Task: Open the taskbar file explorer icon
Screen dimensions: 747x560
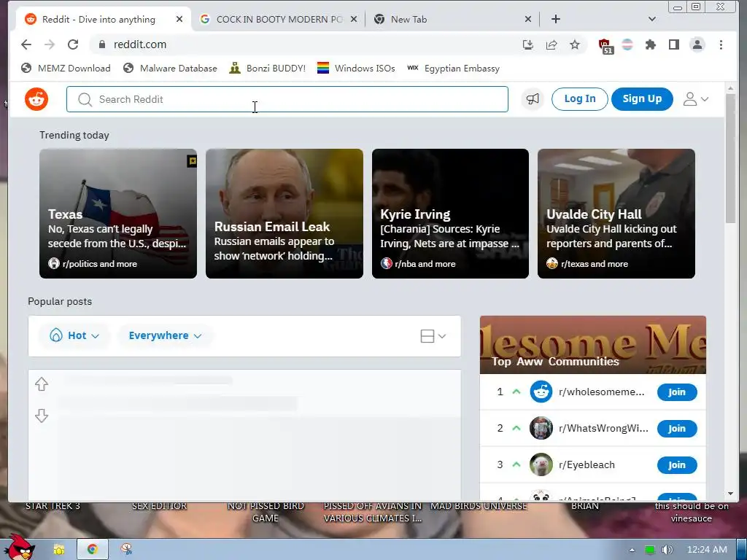Action: [x=59, y=550]
